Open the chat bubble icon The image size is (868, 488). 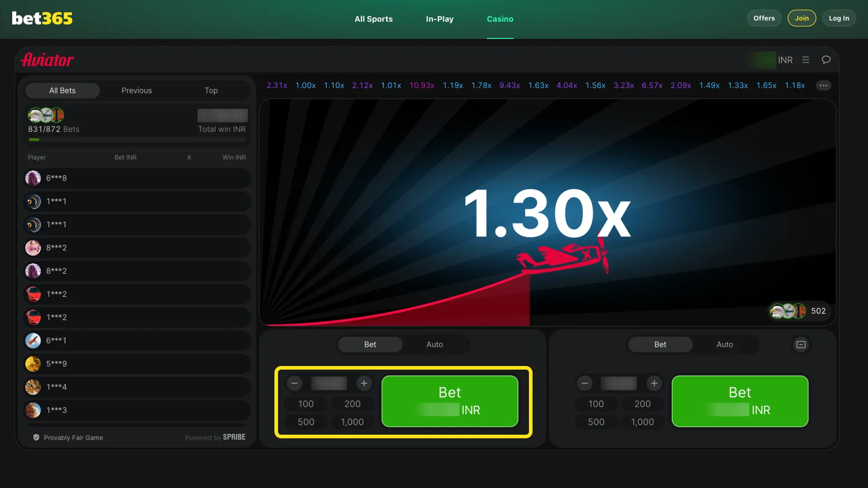click(x=826, y=60)
